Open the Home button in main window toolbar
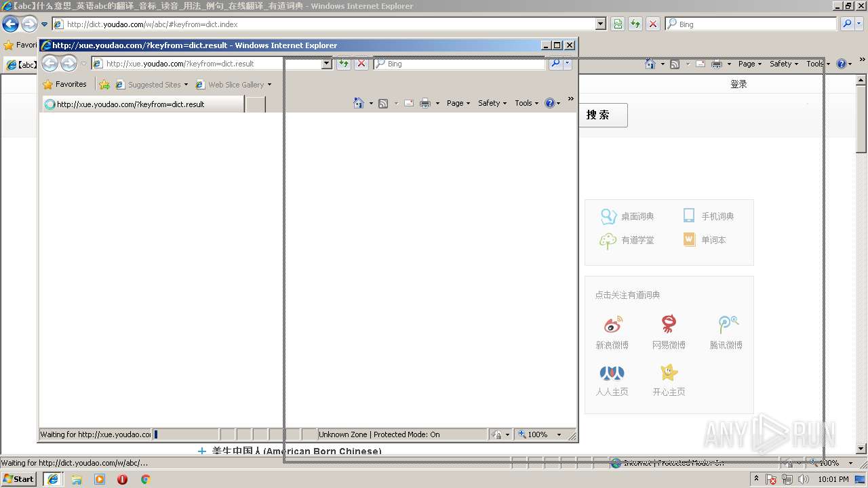868x488 pixels. click(650, 64)
